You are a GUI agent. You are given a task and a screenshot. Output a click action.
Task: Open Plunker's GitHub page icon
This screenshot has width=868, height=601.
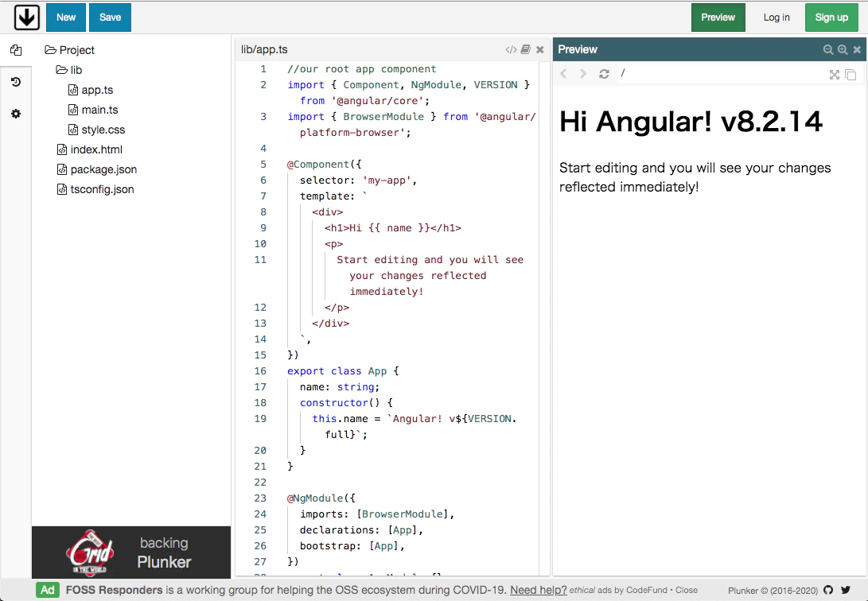[828, 590]
